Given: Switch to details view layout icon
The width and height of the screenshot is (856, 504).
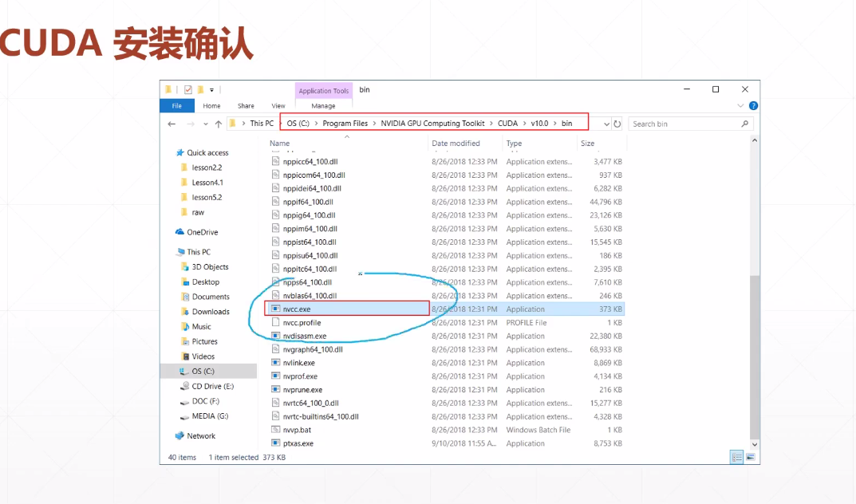Looking at the screenshot, I should (736, 457).
